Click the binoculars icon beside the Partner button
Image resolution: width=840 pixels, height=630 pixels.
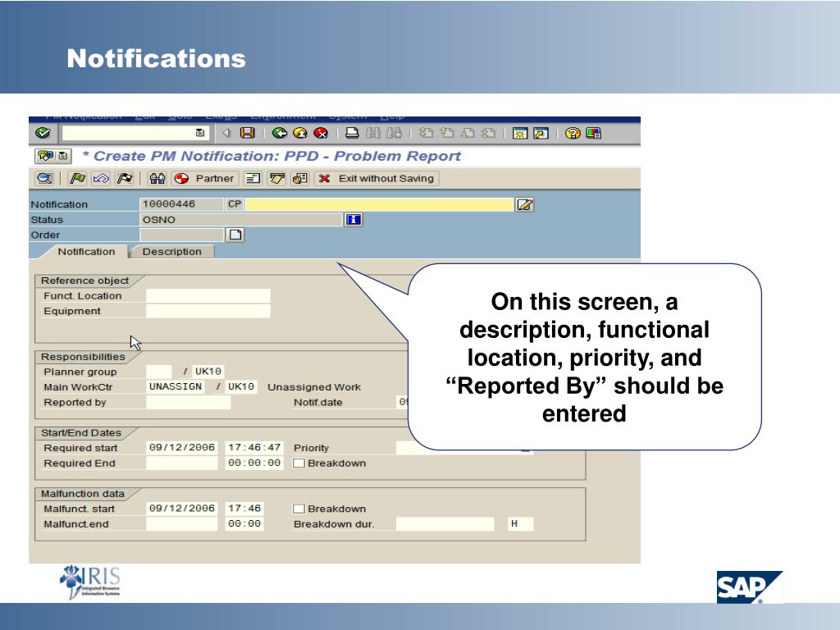click(x=157, y=178)
